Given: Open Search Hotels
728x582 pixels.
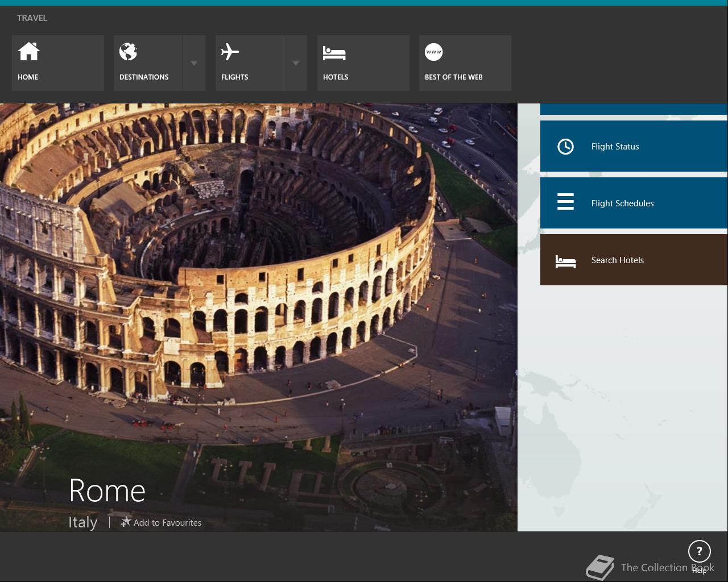Looking at the screenshot, I should (634, 260).
